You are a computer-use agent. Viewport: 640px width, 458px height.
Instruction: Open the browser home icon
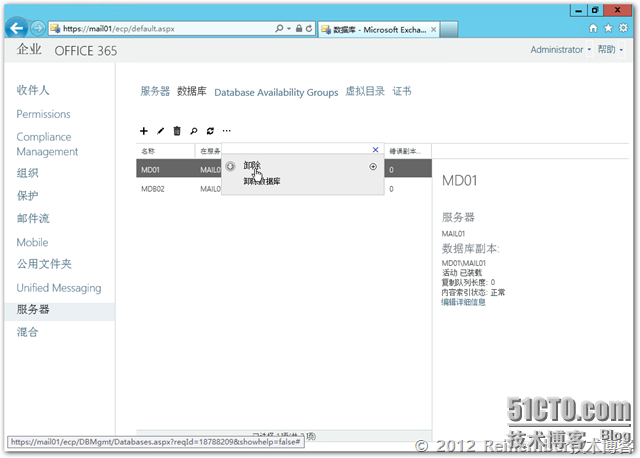(x=593, y=28)
